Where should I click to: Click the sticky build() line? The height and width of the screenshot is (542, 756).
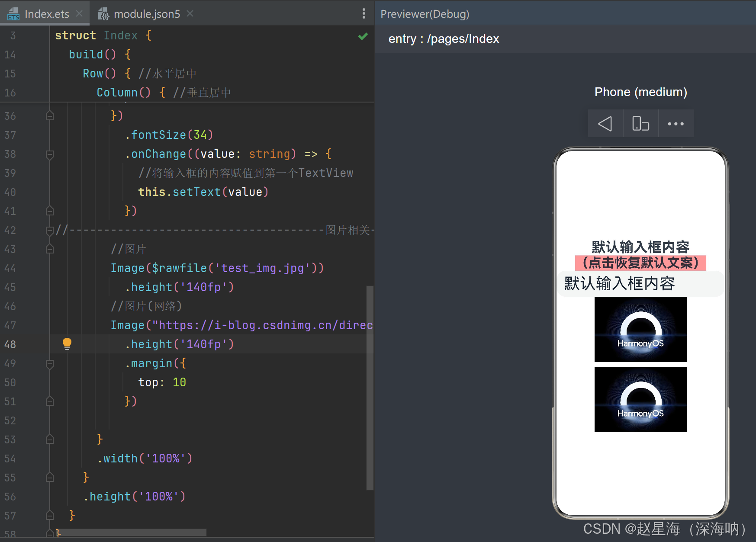tap(100, 55)
